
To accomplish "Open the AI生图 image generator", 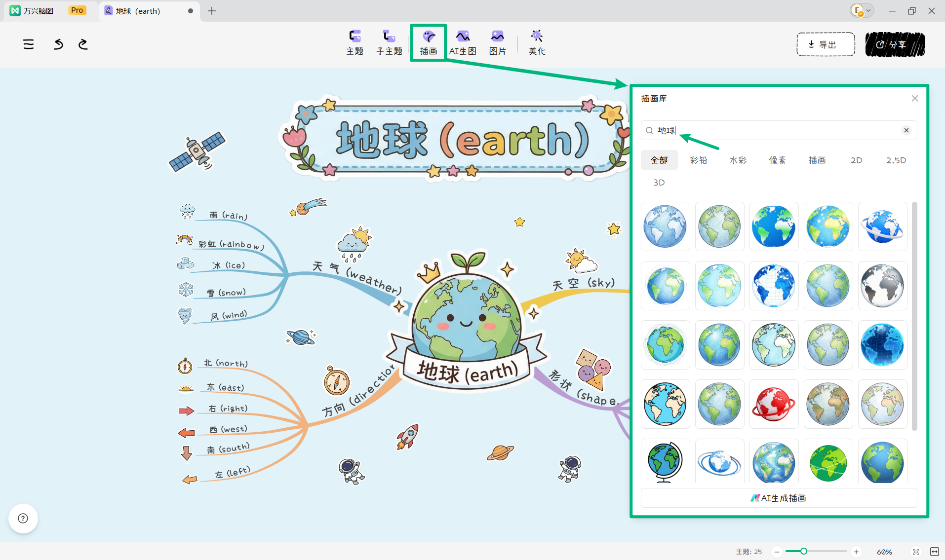I will pyautogui.click(x=463, y=42).
